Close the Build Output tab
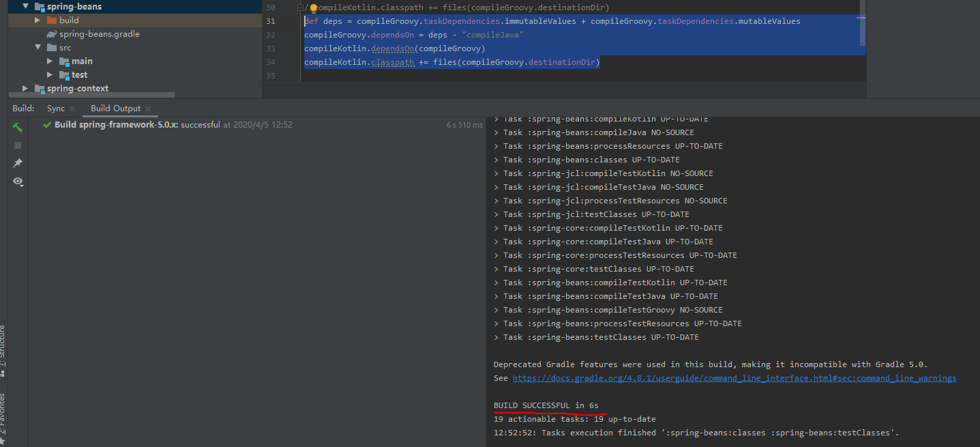This screenshot has width=980, height=447. (x=148, y=109)
